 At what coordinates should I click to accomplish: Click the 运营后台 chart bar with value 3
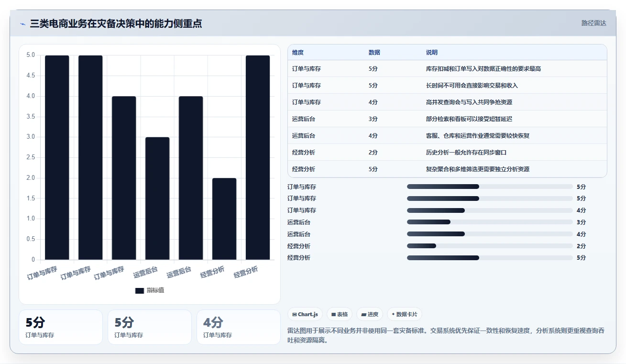click(157, 199)
